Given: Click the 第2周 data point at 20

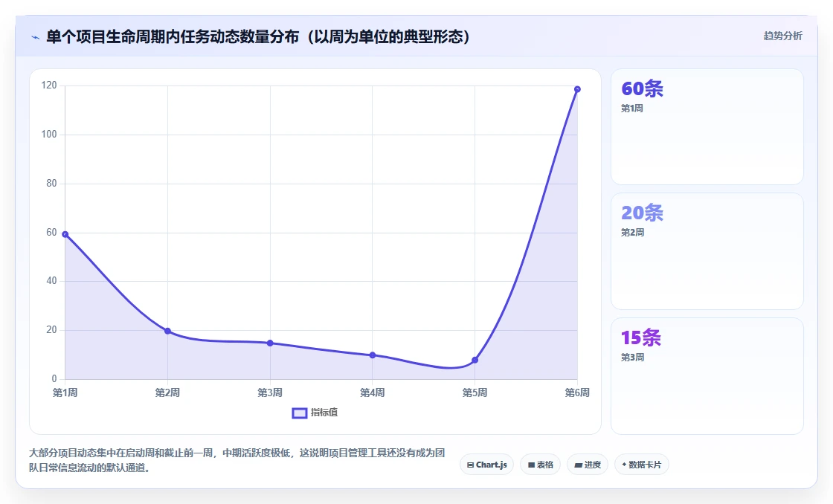Looking at the screenshot, I should 168,331.
